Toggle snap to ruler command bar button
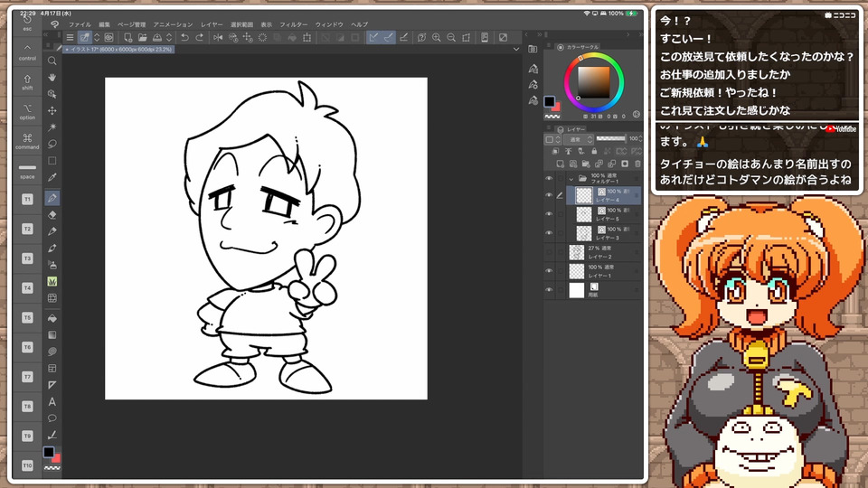The width and height of the screenshot is (868, 488). [x=373, y=37]
